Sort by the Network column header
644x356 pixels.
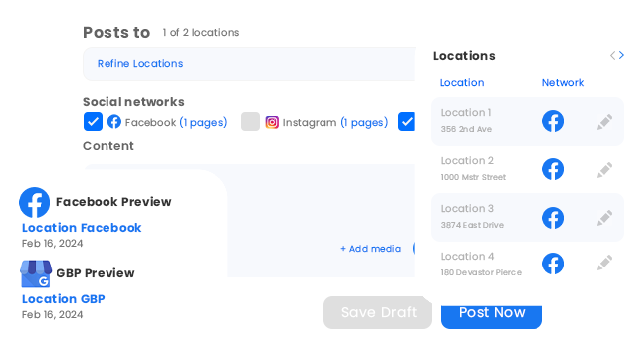click(x=563, y=82)
